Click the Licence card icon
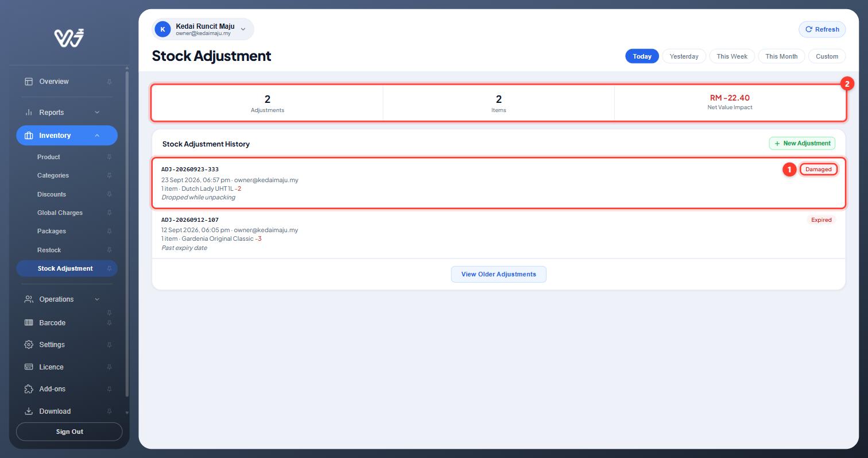This screenshot has height=458, width=868. click(x=29, y=367)
